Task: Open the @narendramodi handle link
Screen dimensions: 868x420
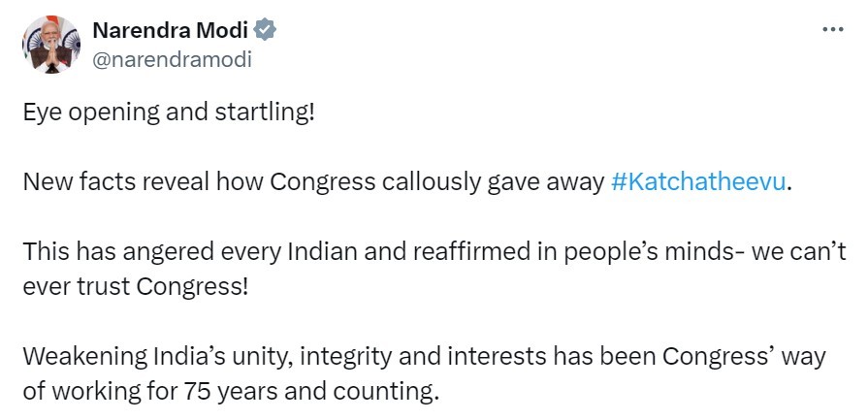Action: pyautogui.click(x=171, y=59)
